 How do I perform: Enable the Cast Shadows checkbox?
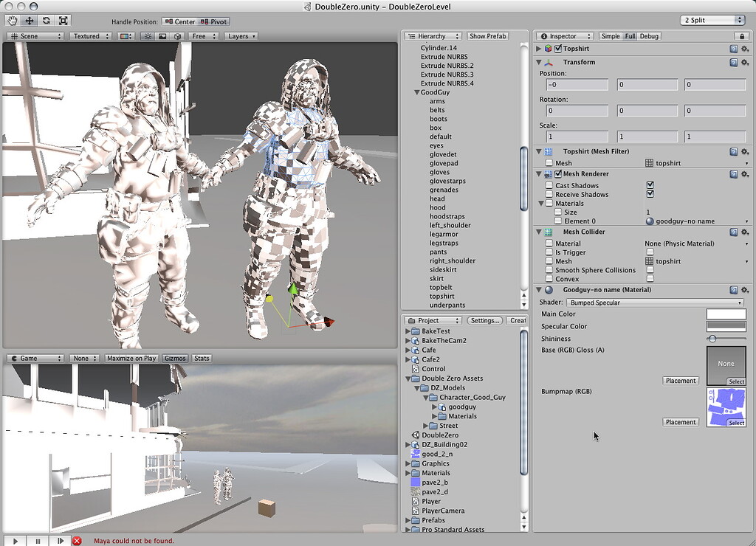[x=650, y=185]
